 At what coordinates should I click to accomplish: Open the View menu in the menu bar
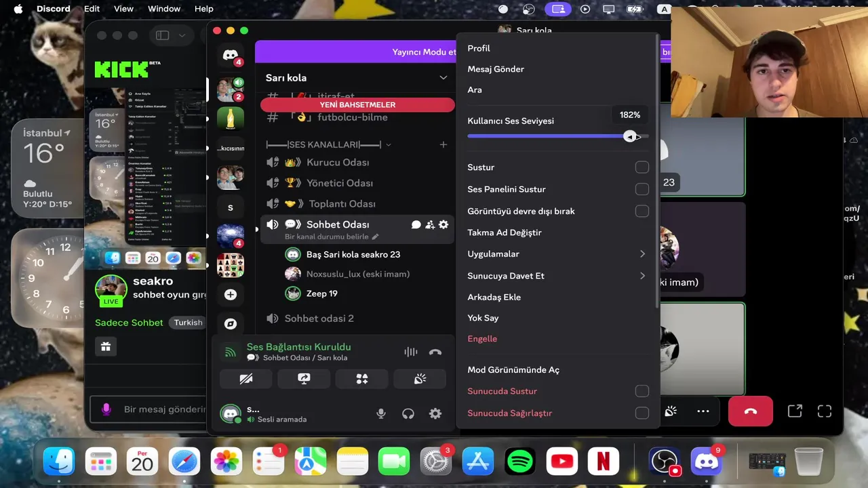[123, 9]
